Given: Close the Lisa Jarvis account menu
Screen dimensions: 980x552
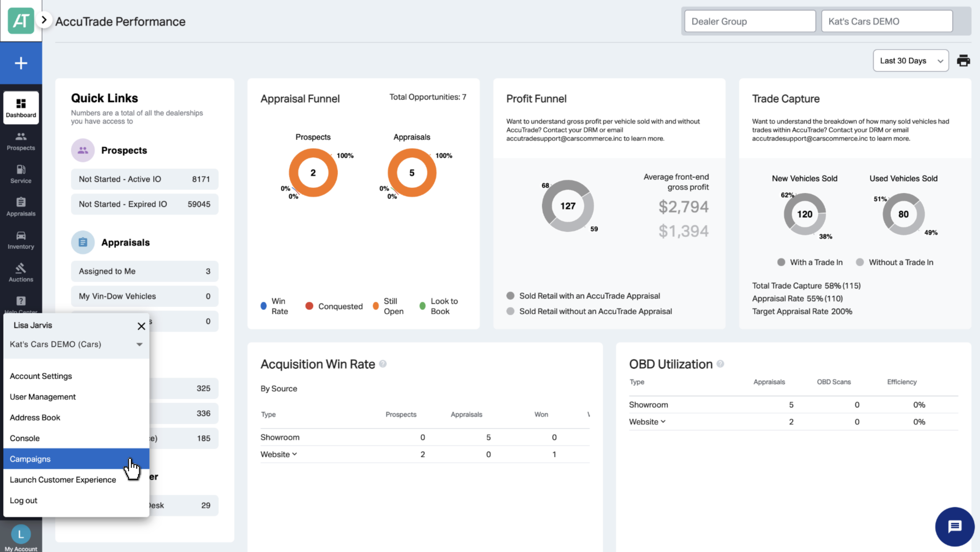Looking at the screenshot, I should click(141, 326).
